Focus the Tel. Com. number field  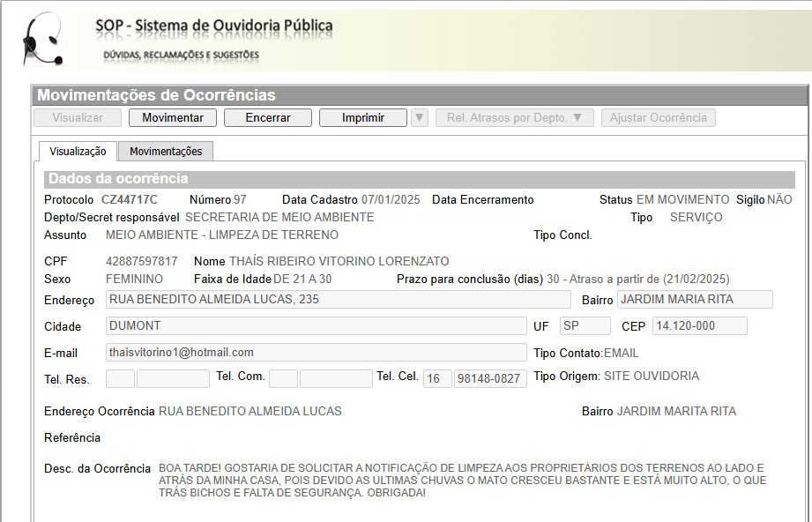coord(336,379)
